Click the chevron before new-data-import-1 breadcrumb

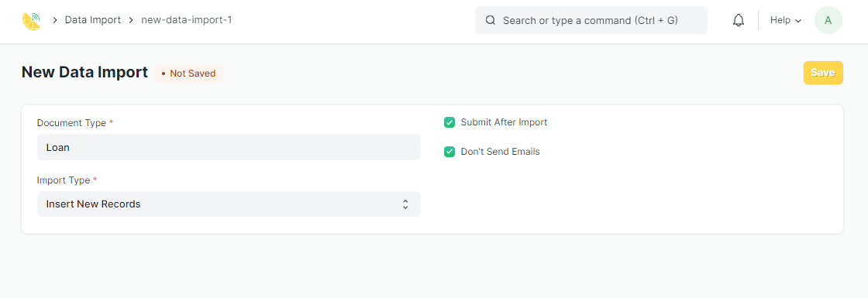tap(131, 20)
